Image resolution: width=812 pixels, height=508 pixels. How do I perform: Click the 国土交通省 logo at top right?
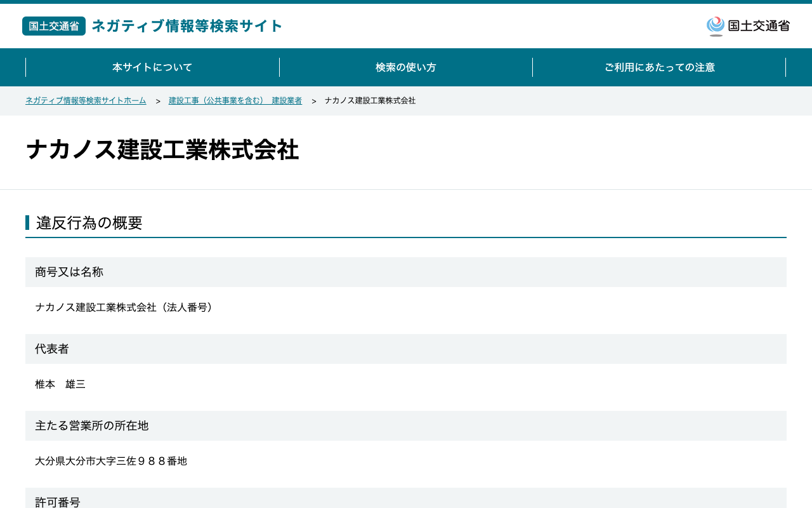point(748,26)
